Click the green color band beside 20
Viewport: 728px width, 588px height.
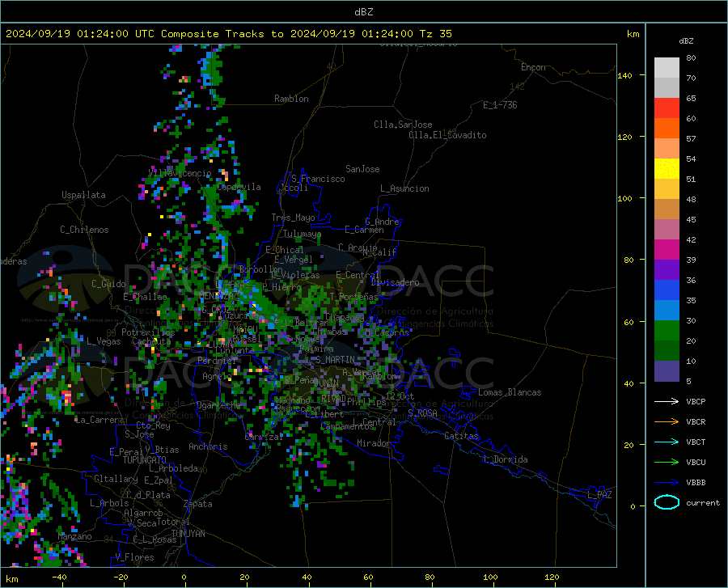pyautogui.click(x=667, y=331)
